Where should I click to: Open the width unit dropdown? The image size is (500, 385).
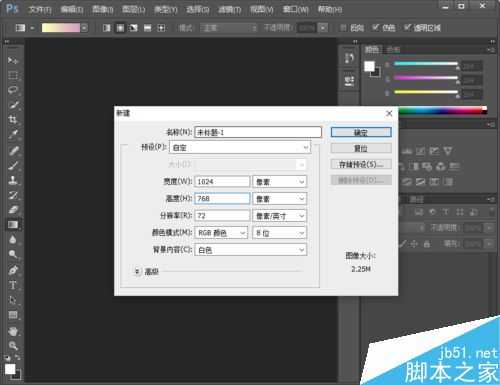point(280,182)
